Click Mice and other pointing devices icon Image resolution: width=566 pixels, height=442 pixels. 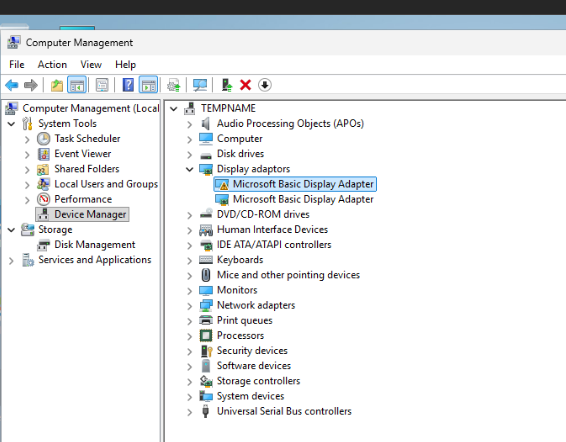[x=206, y=275]
